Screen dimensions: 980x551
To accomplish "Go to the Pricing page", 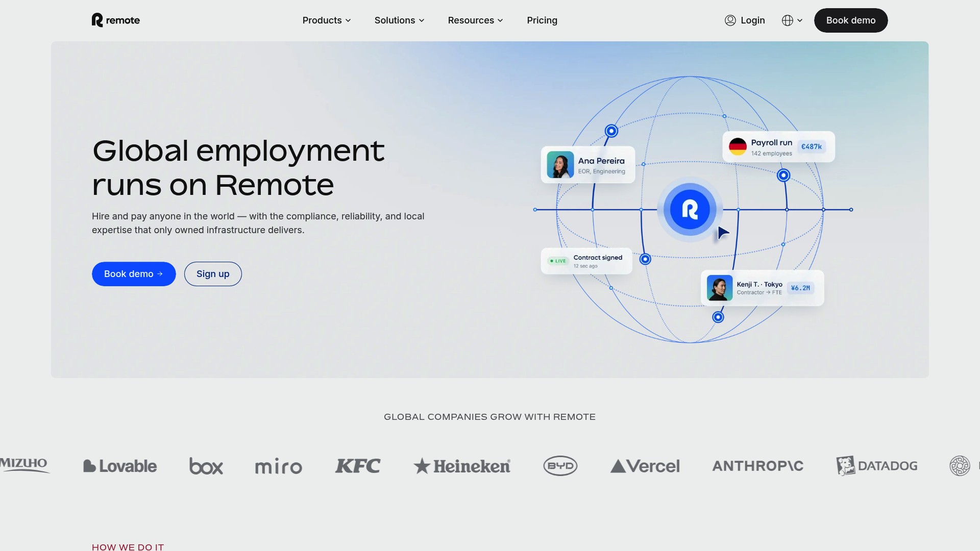I will (x=542, y=20).
